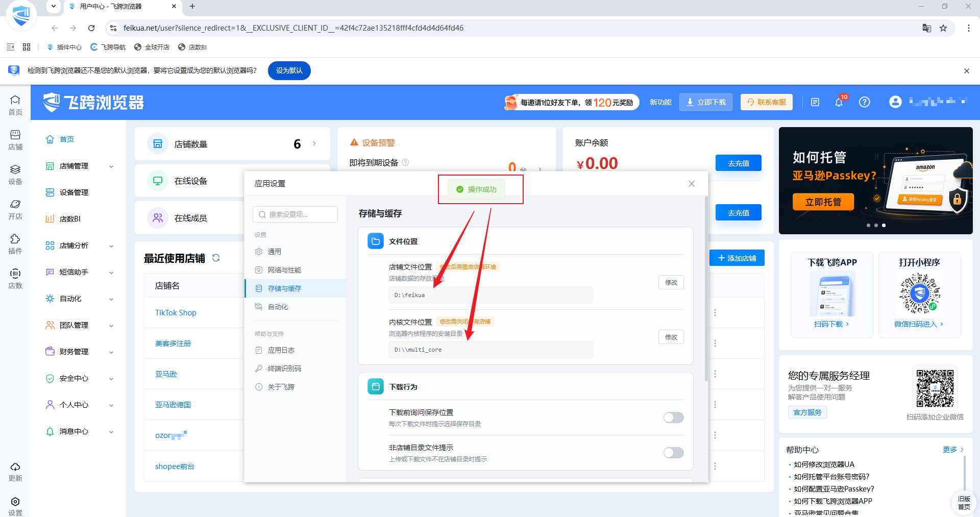Open the document list icon in header
Viewport: 980px width, 517px height.
815,102
